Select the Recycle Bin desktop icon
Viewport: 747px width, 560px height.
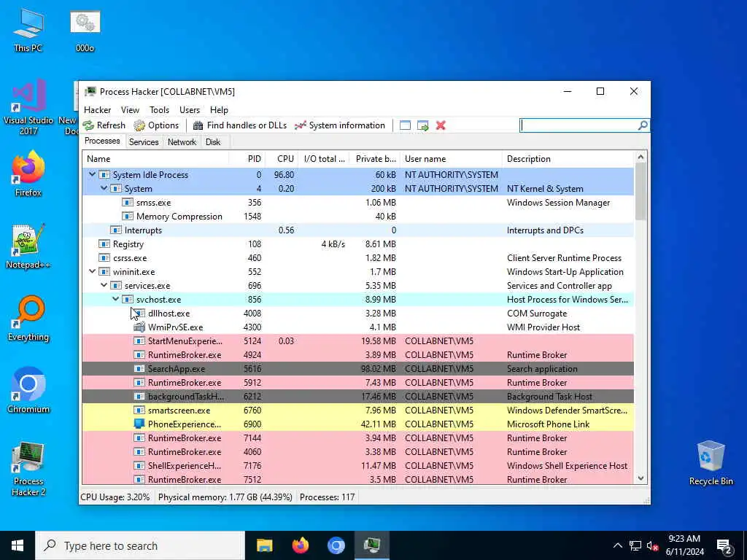point(711,463)
